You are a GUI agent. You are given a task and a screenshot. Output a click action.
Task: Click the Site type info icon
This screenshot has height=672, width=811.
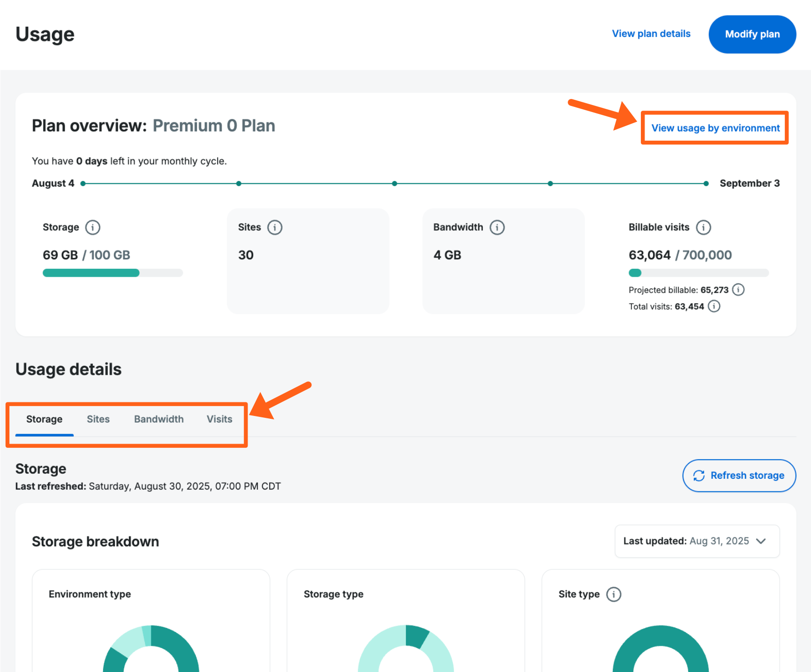tap(614, 594)
